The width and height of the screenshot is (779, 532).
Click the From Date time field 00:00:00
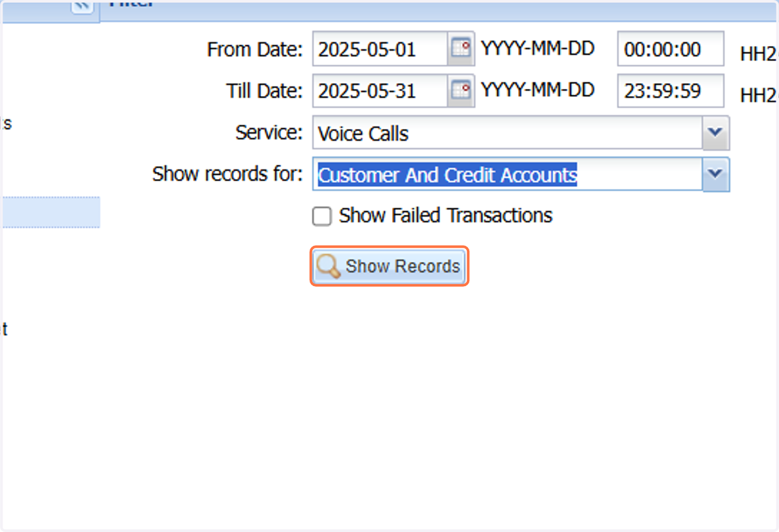pos(671,49)
